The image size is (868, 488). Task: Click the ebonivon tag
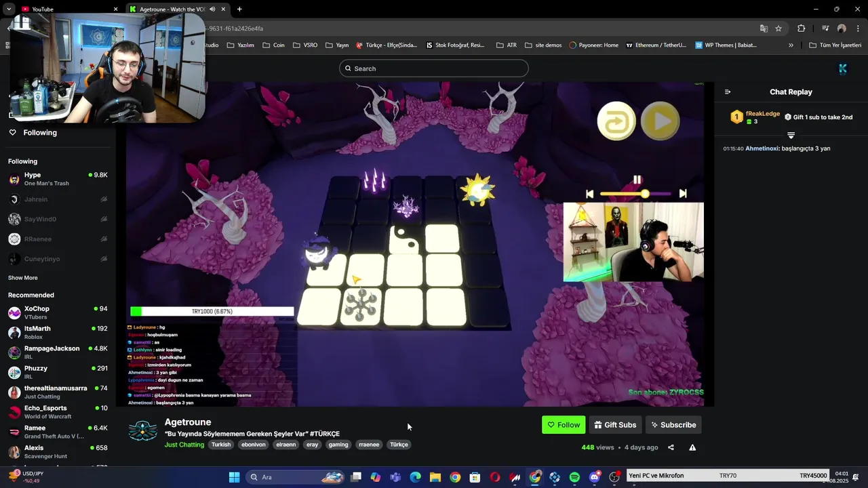pos(254,445)
